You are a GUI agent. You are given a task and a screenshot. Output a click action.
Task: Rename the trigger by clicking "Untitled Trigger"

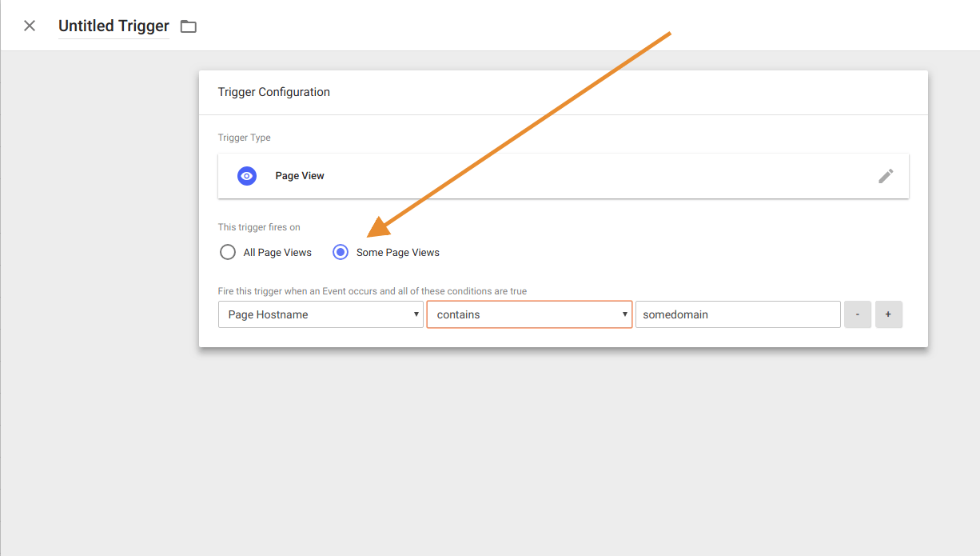click(114, 25)
